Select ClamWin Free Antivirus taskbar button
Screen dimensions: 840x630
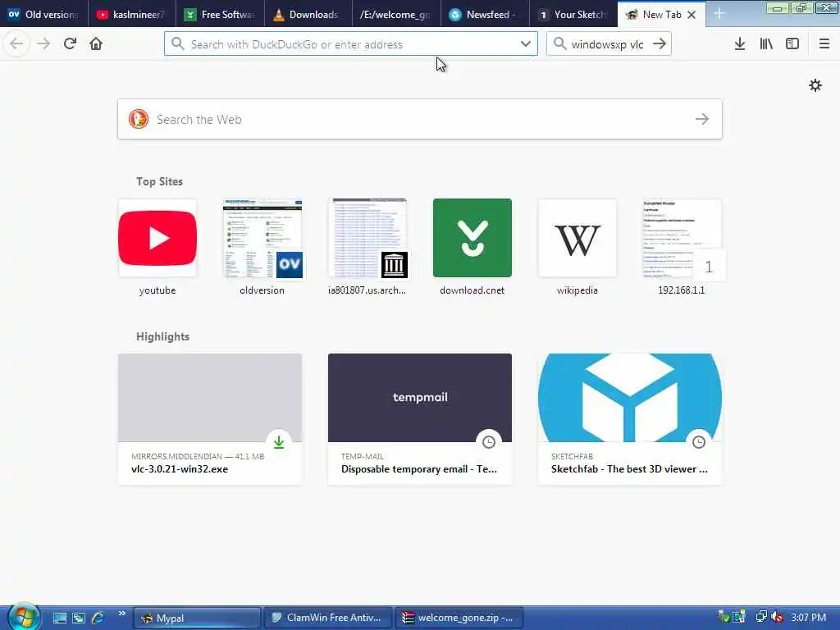pyautogui.click(x=328, y=618)
